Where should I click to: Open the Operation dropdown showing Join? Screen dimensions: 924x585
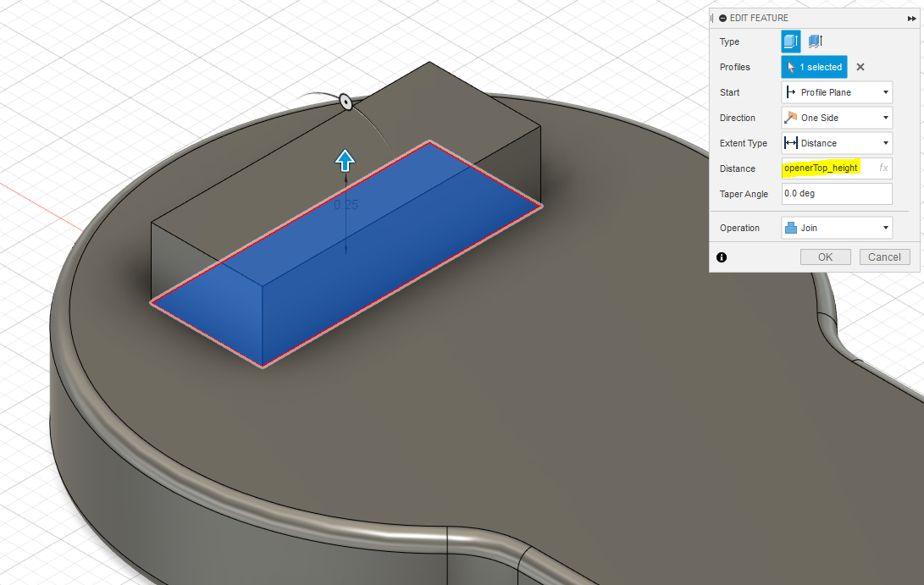pos(836,228)
